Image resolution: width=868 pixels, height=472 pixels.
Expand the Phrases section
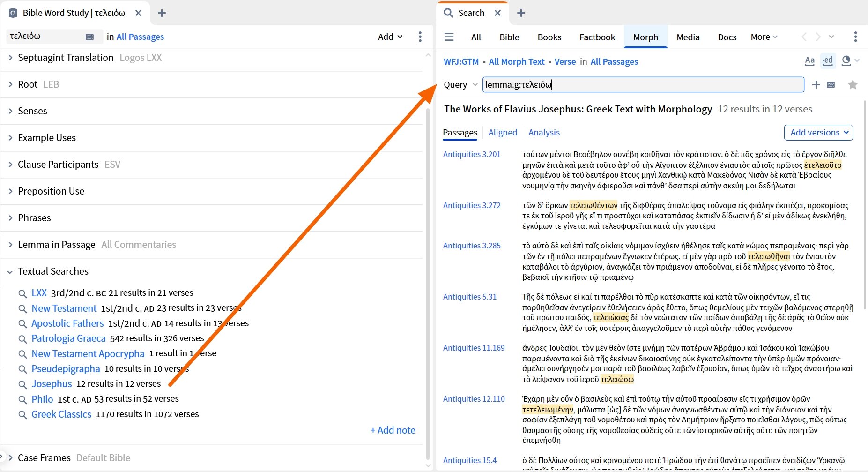coord(10,218)
